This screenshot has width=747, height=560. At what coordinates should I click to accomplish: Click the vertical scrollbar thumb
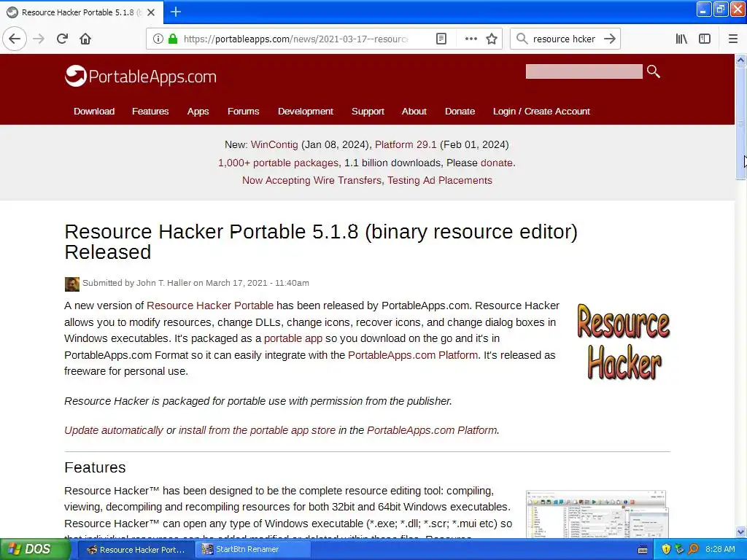pos(740,122)
